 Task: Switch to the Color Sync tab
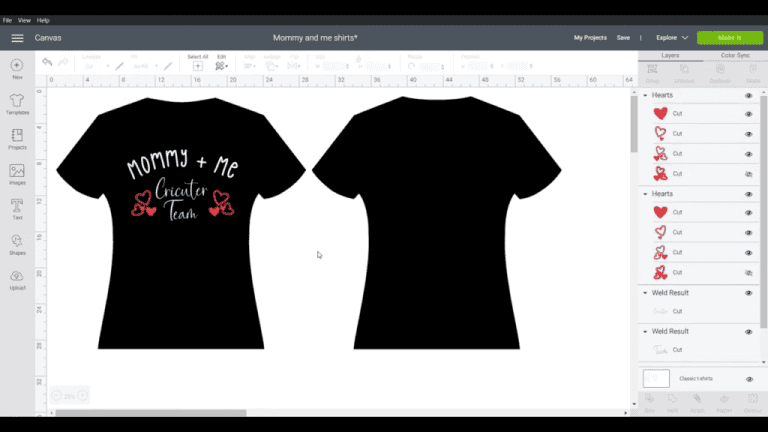pos(735,55)
